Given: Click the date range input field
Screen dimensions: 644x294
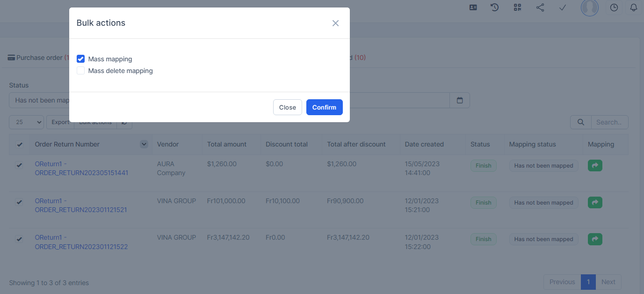Looking at the screenshot, I should 399,100.
